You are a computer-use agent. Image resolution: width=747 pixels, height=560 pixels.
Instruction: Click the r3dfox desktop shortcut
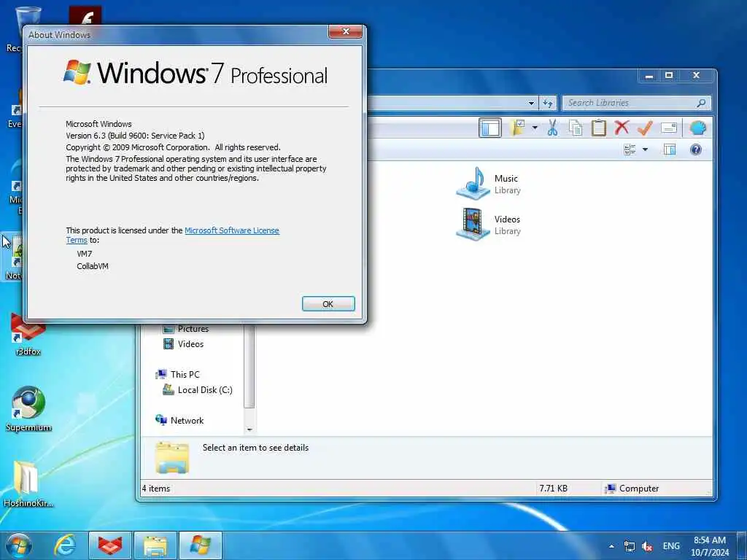[28, 335]
